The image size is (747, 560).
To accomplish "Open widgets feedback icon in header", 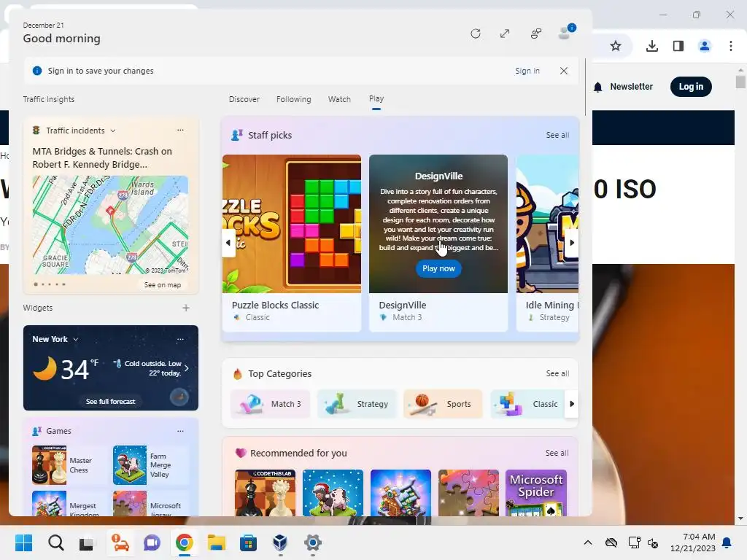I will pos(536,34).
